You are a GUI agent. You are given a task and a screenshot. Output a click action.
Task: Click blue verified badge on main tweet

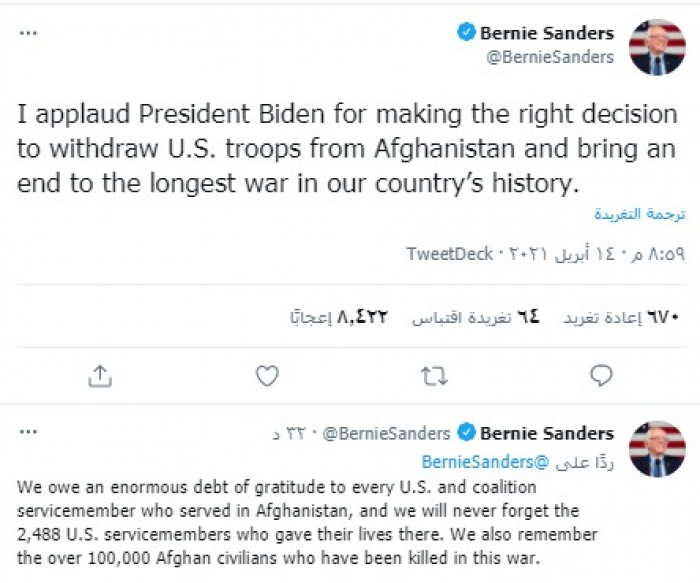pyautogui.click(x=466, y=33)
